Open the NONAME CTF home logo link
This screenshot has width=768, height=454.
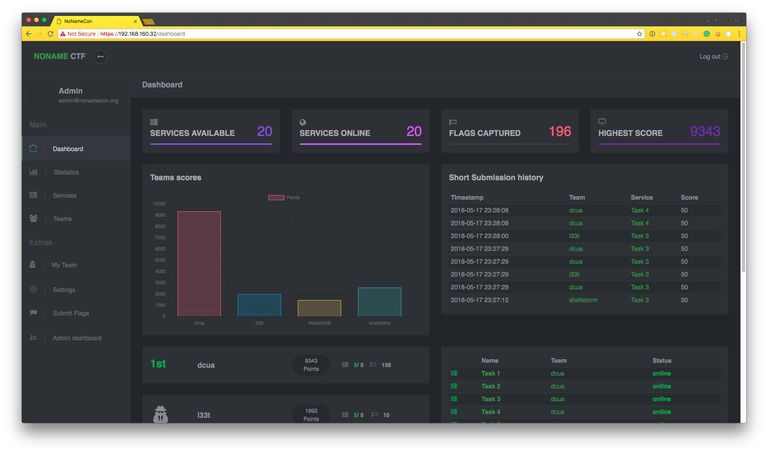click(59, 56)
